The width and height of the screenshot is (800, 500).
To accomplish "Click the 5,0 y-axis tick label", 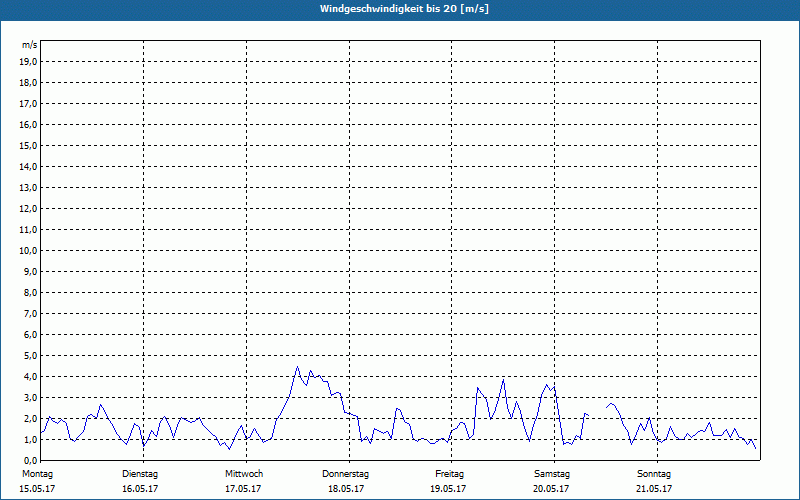I will 31,355.
